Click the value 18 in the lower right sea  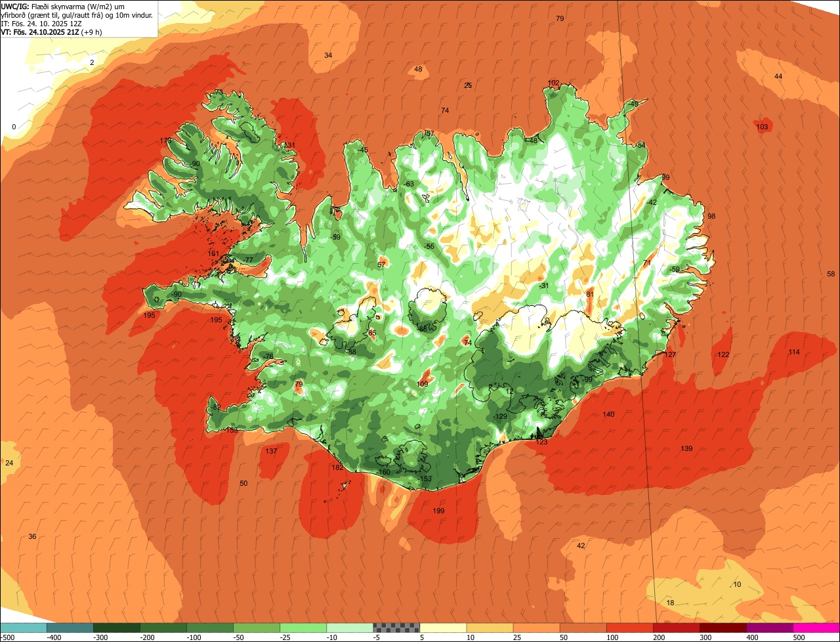[670, 603]
